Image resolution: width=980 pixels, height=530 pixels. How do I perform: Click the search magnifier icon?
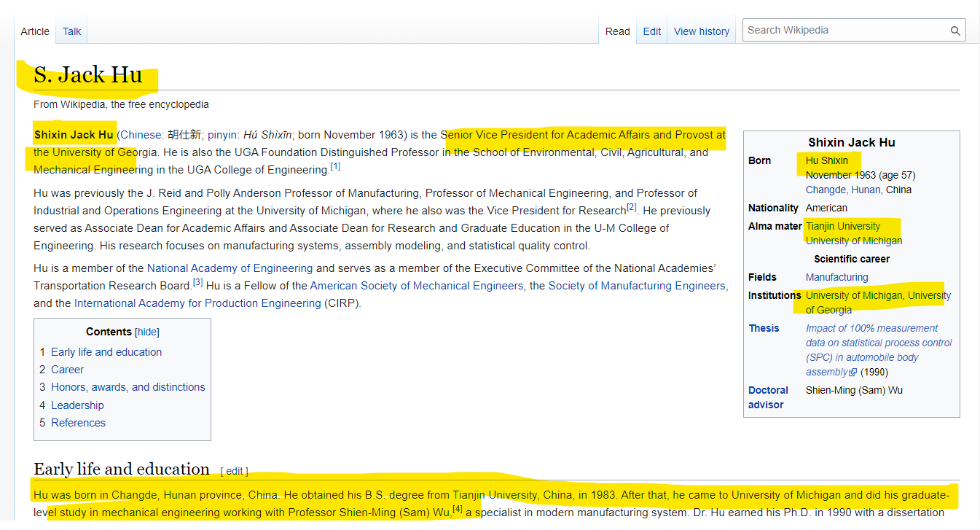(x=955, y=31)
